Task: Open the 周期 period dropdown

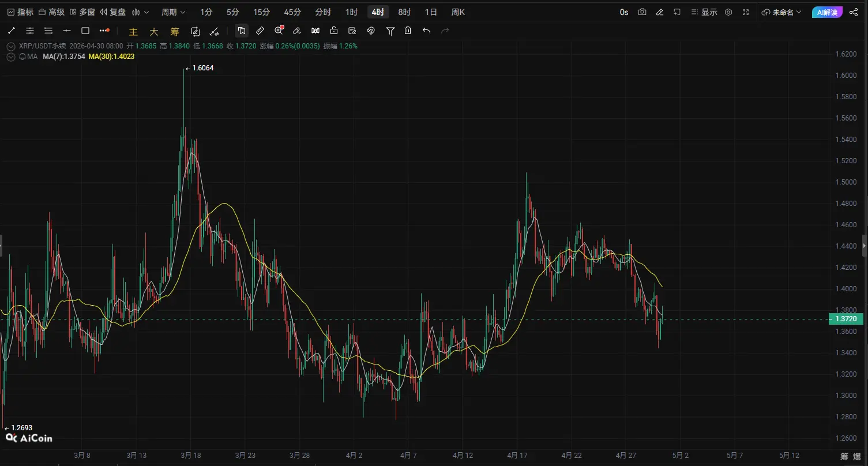Action: pyautogui.click(x=173, y=12)
